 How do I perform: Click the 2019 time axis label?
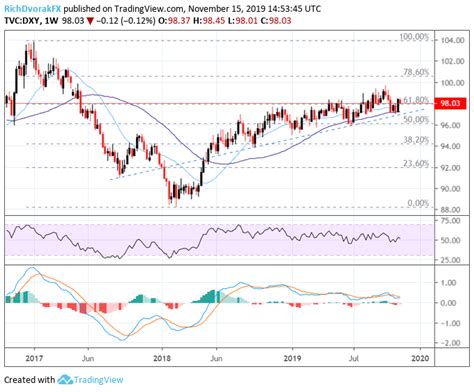(292, 358)
